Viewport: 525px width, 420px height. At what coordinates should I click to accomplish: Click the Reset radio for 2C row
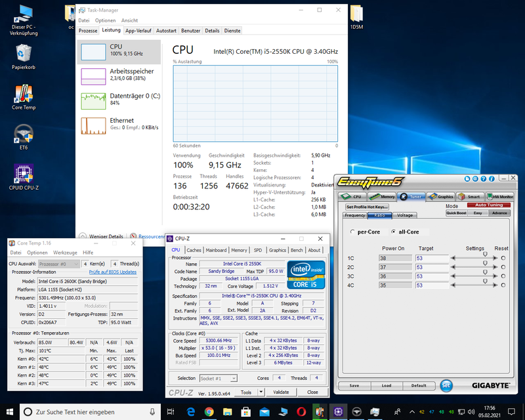(503, 267)
